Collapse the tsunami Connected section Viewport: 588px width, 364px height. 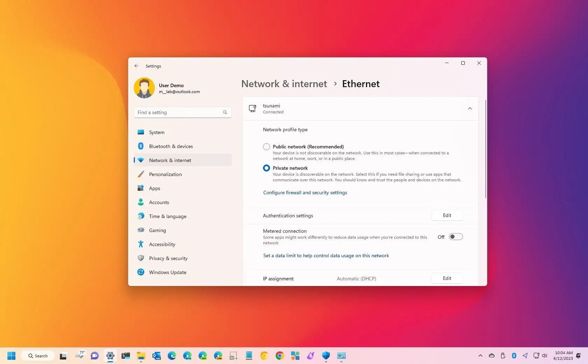pos(470,108)
